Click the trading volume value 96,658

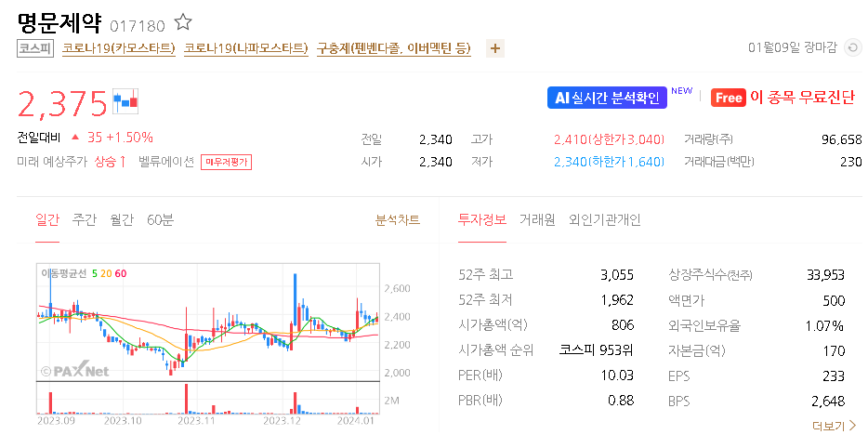[841, 139]
